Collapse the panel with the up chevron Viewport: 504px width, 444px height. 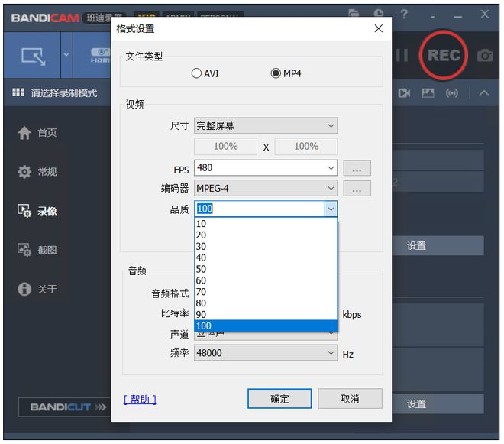[484, 93]
